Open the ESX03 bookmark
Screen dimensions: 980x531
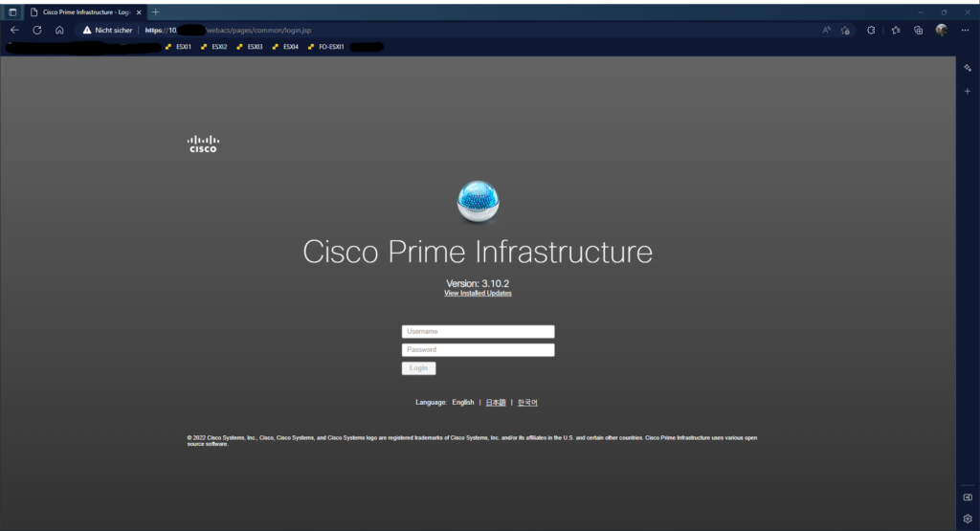pyautogui.click(x=250, y=47)
